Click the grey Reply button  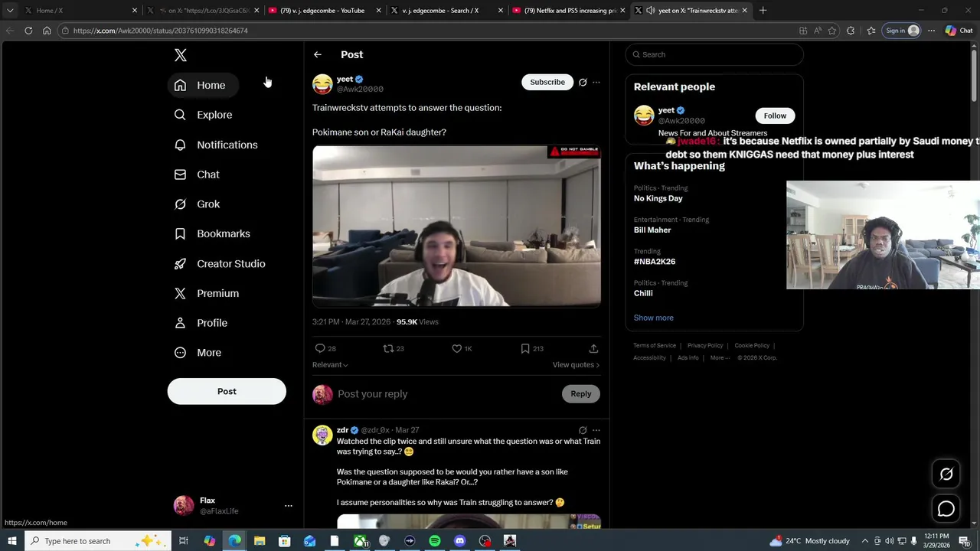tap(581, 394)
